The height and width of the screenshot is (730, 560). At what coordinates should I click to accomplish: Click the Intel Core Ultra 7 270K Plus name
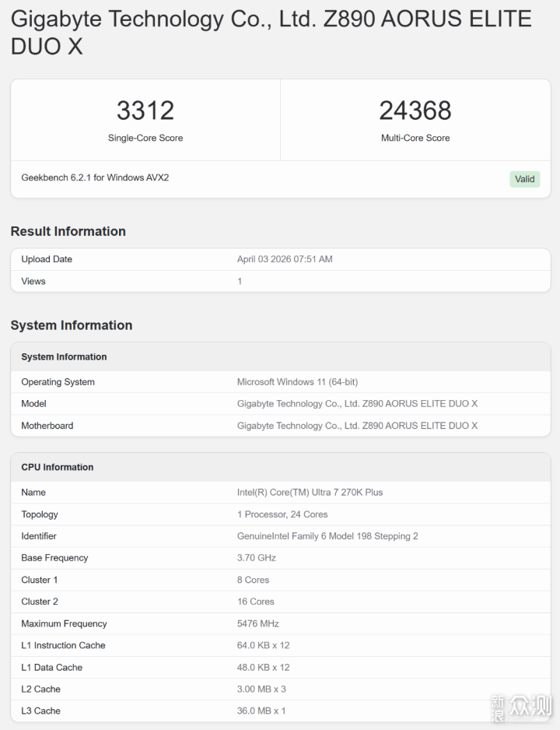(x=310, y=492)
